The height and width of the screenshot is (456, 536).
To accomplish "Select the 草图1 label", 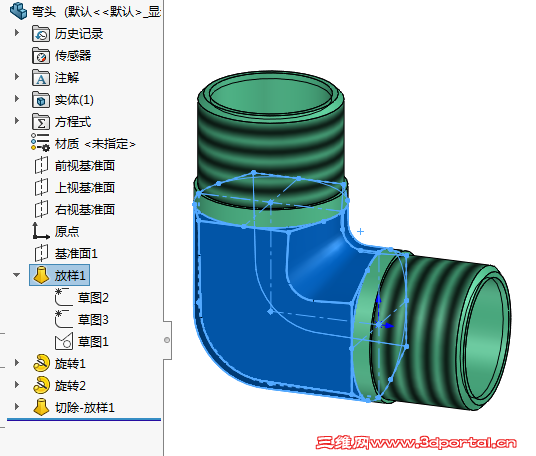I will (x=93, y=341).
